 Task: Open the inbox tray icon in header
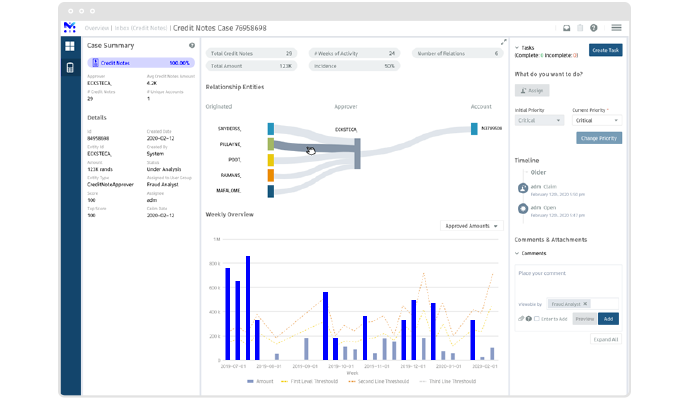click(566, 28)
